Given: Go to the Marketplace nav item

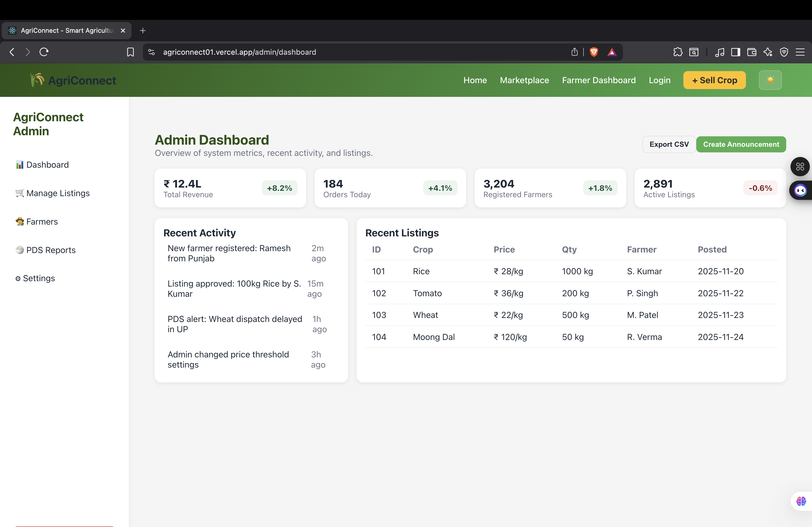Looking at the screenshot, I should point(524,80).
